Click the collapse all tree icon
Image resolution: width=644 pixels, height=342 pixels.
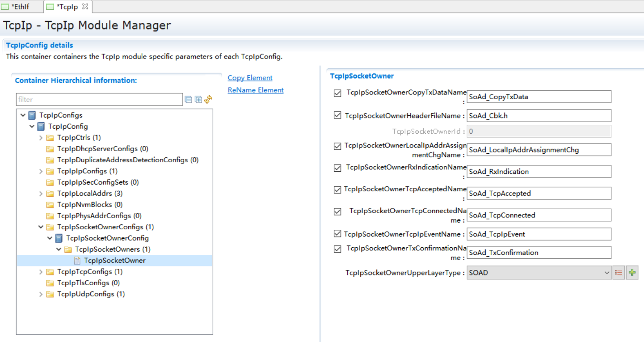point(189,100)
